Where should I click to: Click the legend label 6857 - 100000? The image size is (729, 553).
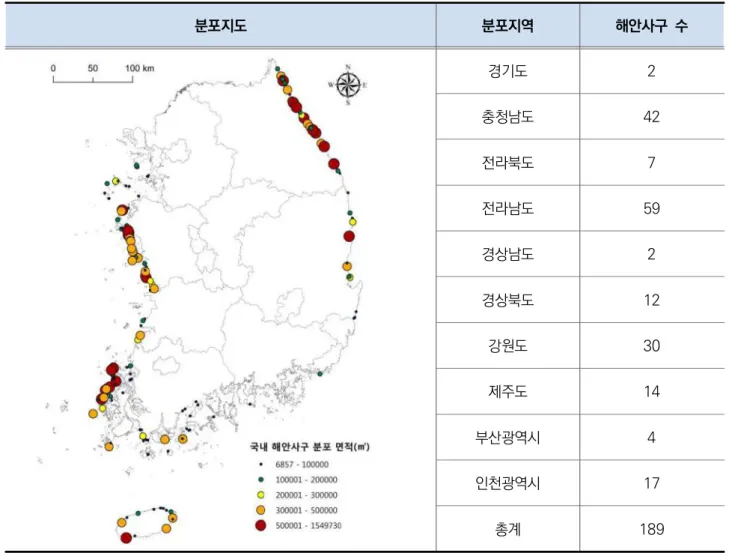pos(302,464)
